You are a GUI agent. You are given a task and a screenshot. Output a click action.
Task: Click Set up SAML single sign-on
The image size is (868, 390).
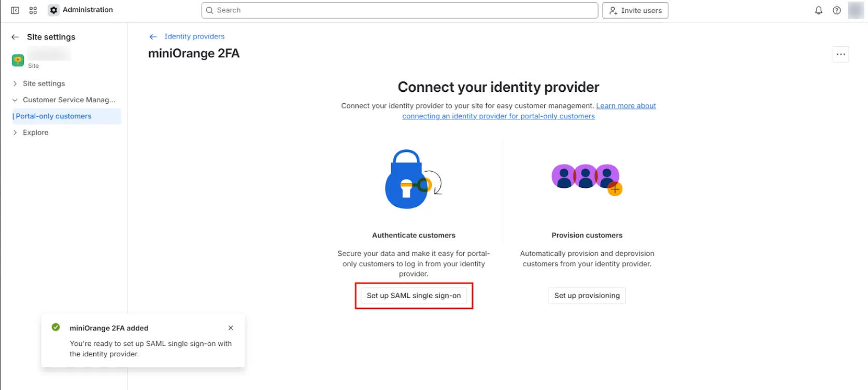point(414,295)
